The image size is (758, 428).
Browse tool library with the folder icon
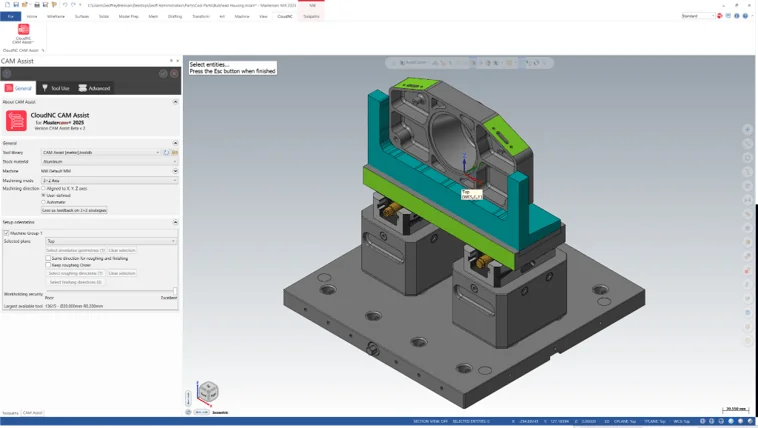pyautogui.click(x=175, y=152)
